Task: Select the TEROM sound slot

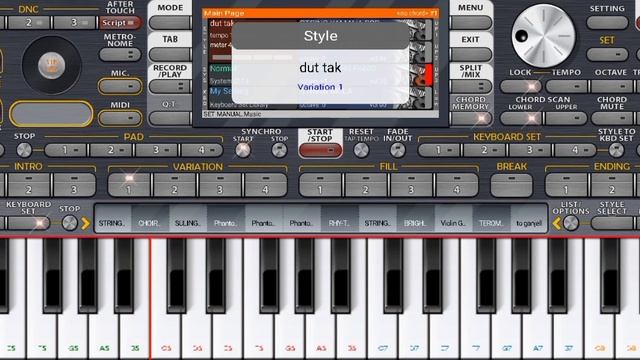Action: point(491,219)
